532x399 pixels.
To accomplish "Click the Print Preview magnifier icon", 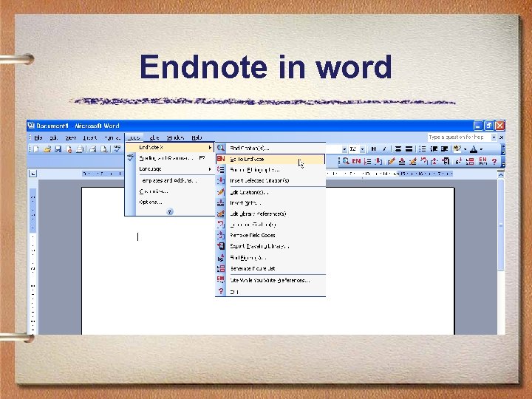I will 104,149.
